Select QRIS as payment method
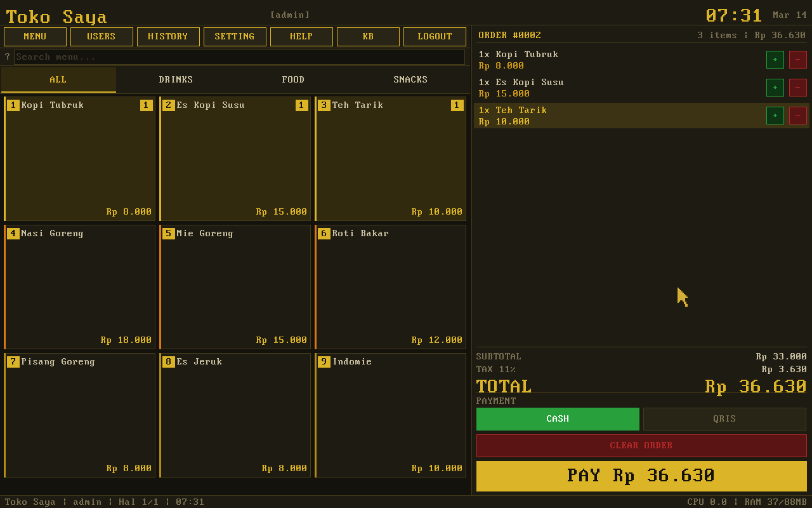Screen dimensions: 812x508 pyautogui.click(x=724, y=418)
